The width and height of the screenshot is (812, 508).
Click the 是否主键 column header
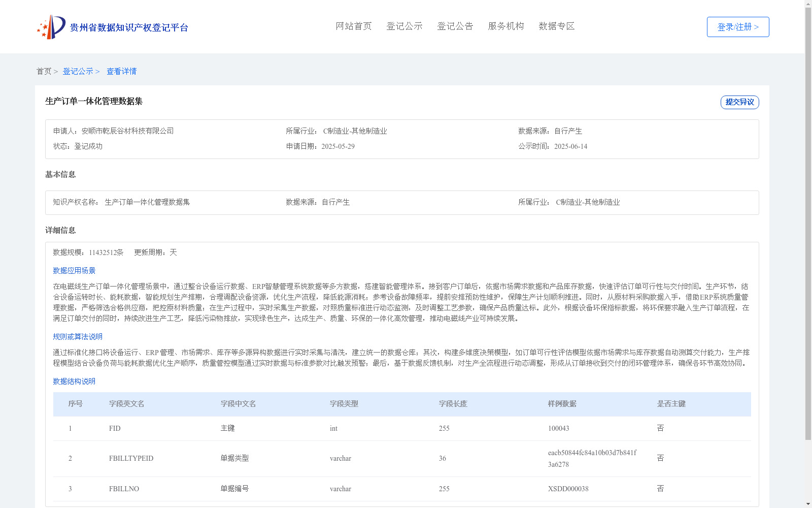pyautogui.click(x=671, y=404)
